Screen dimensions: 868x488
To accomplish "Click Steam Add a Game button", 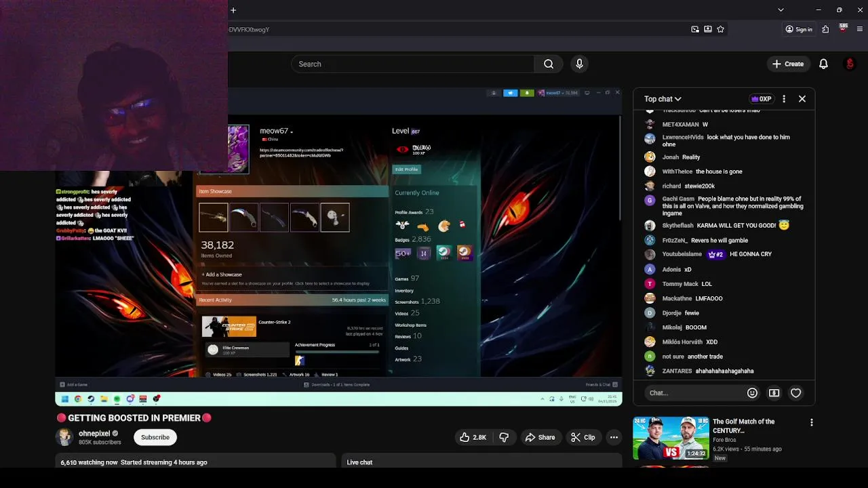I will (74, 384).
